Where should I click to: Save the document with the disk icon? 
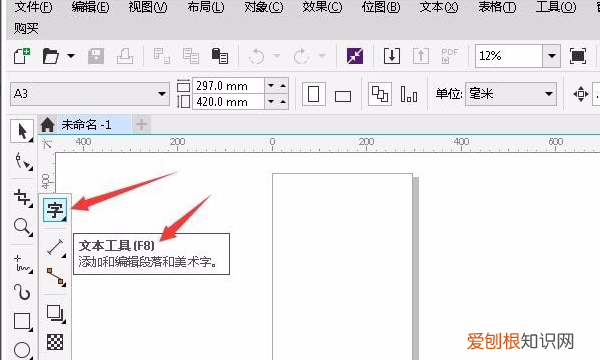coord(96,56)
